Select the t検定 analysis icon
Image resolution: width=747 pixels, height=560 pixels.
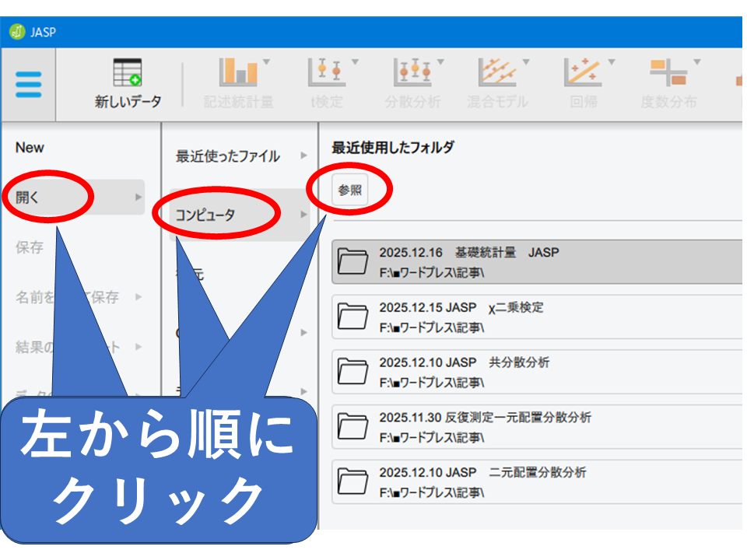tap(326, 73)
